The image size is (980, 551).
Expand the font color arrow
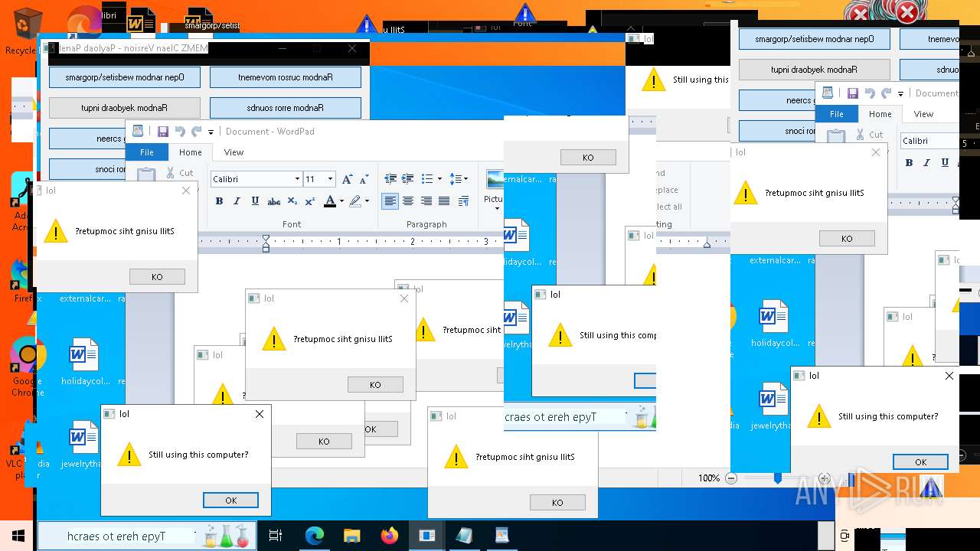pyautogui.click(x=341, y=201)
